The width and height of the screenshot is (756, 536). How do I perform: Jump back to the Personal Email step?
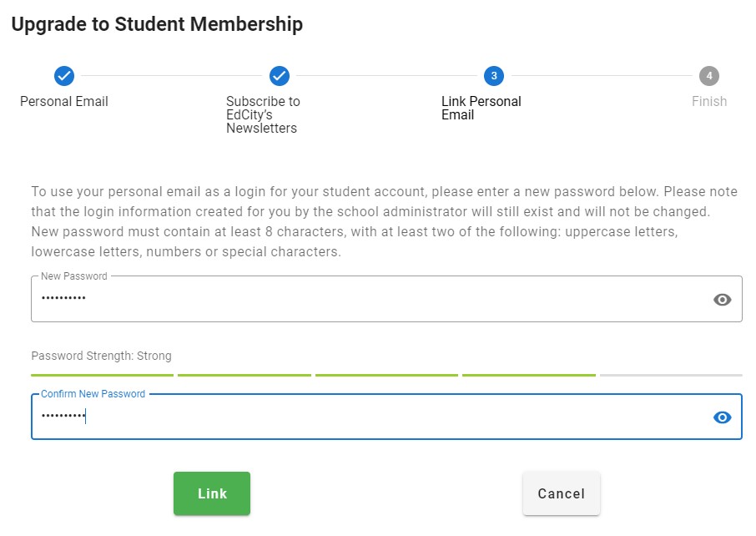[63, 101]
